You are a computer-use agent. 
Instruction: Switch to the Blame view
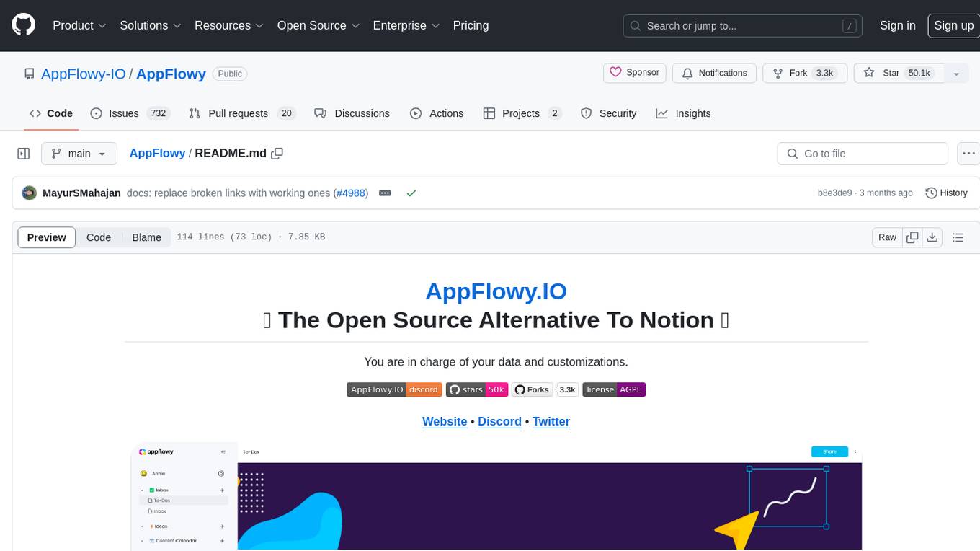(x=146, y=237)
